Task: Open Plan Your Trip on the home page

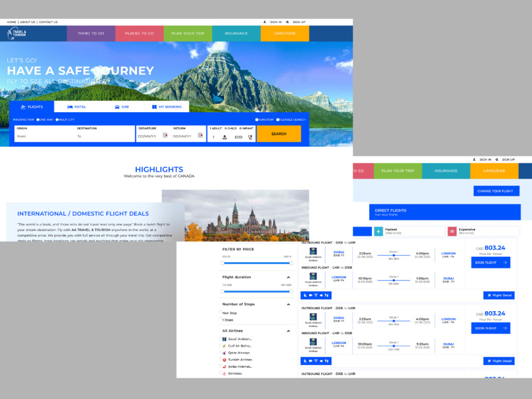Action: click(188, 34)
